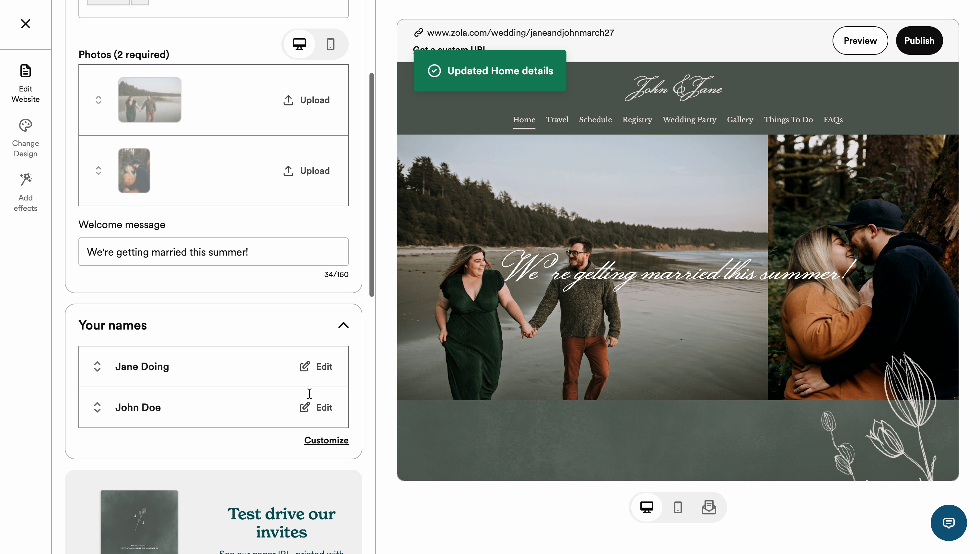Show the paper invitation preview mode
980x554 pixels.
tap(708, 507)
